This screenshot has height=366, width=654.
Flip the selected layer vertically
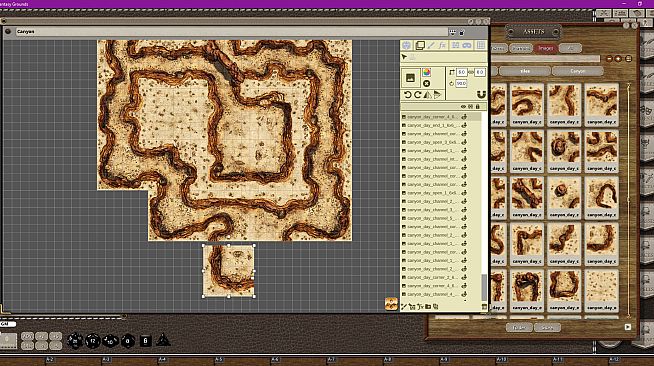tap(437, 95)
